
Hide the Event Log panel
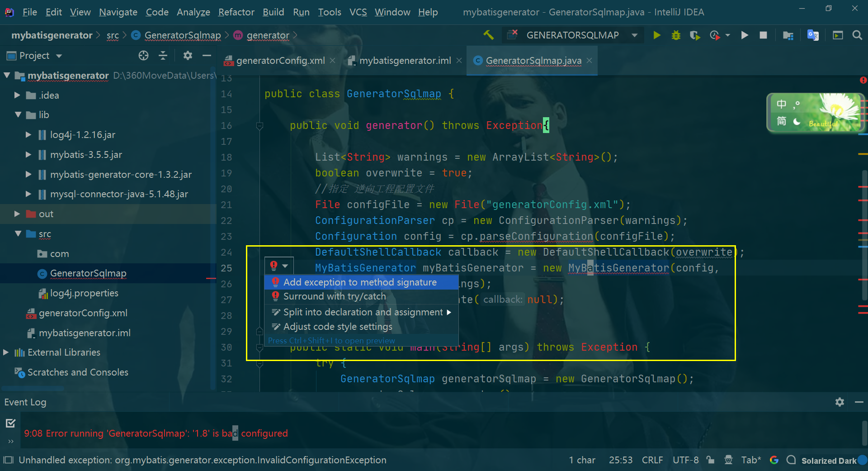(859, 402)
